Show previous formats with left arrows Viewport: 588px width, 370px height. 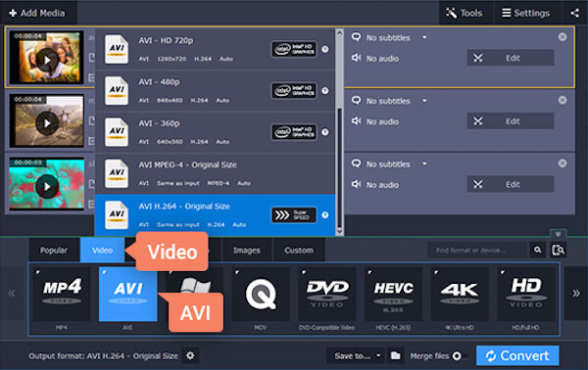pos(12,294)
